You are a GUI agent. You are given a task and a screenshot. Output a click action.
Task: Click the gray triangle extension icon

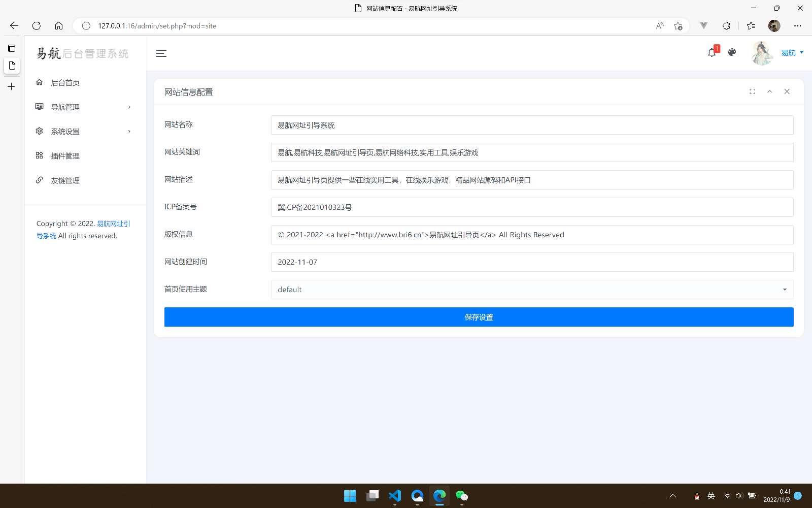[703, 26]
